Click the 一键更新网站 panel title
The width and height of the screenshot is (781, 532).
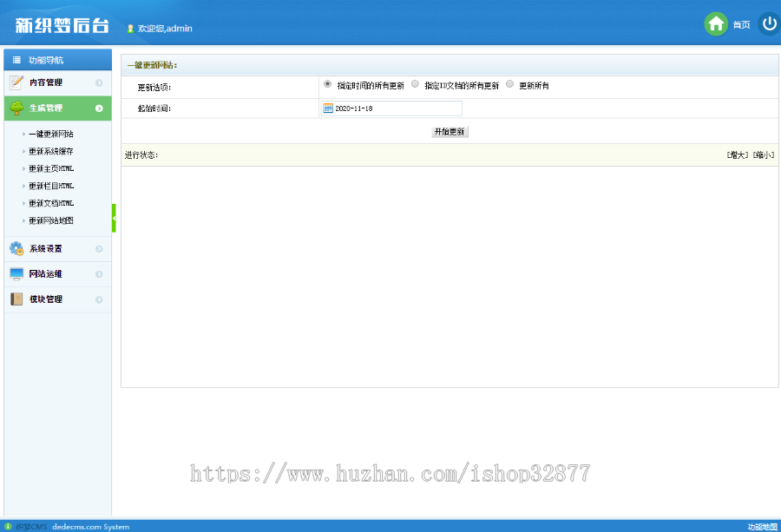(x=152, y=65)
